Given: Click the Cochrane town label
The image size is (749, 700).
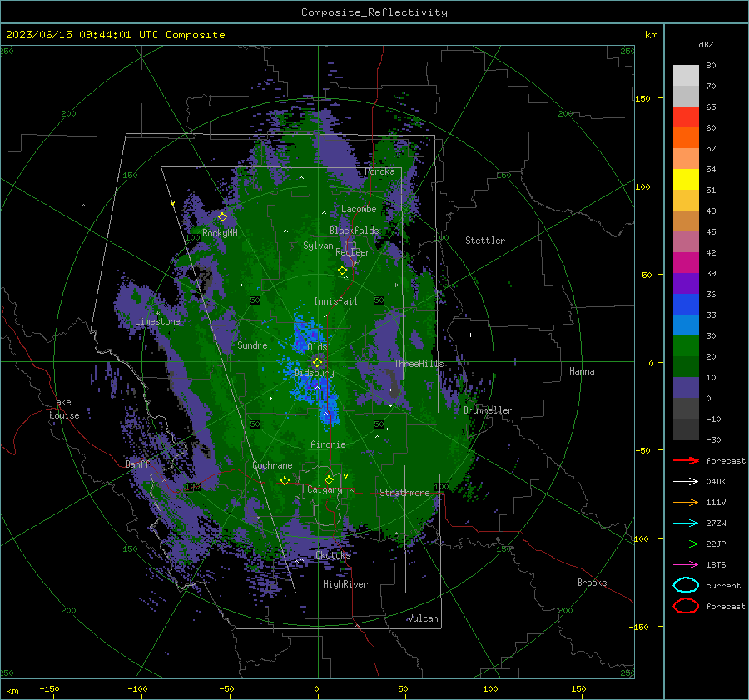Looking at the screenshot, I should click(272, 465).
